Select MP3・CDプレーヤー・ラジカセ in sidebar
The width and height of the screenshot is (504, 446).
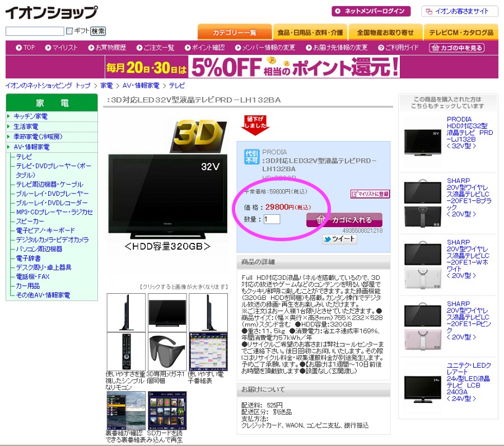[54, 212]
